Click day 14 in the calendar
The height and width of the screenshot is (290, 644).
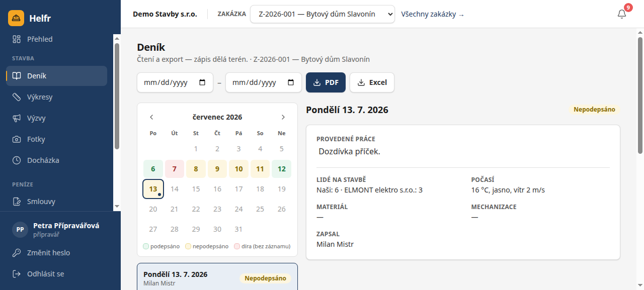tap(175, 189)
